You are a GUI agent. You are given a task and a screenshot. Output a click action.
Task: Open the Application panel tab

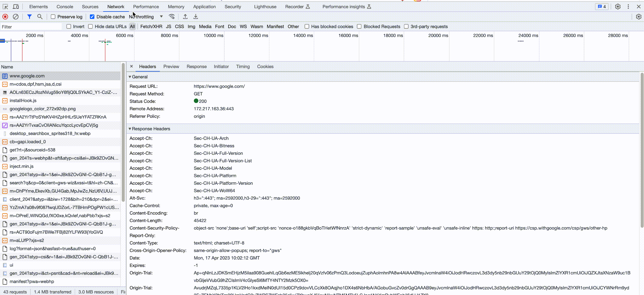(x=205, y=7)
